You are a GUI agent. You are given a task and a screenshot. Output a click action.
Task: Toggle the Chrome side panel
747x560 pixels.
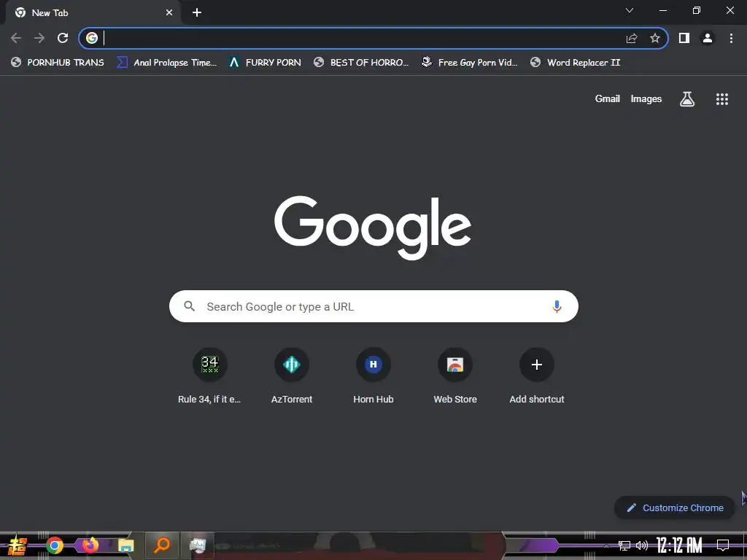tap(684, 38)
